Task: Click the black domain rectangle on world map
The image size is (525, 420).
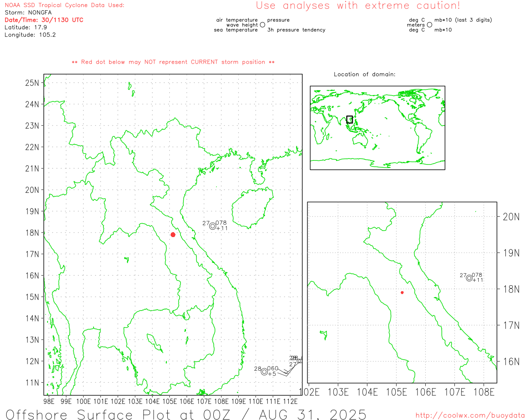Action: (349, 119)
